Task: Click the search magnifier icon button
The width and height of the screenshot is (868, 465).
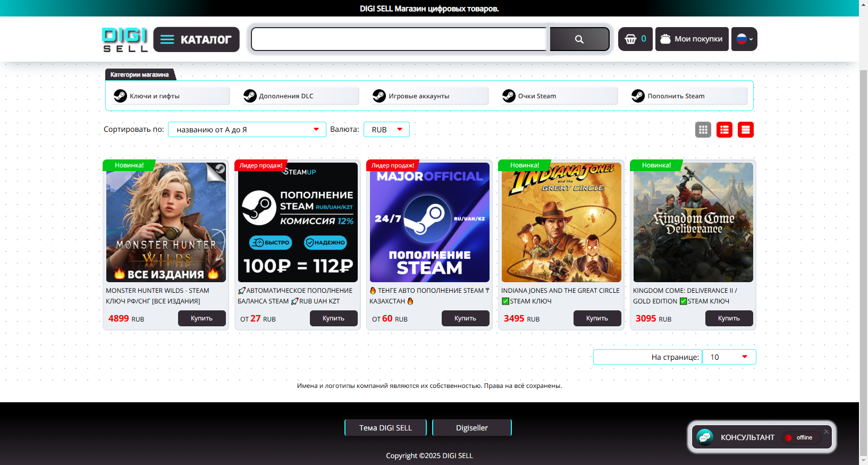Action: coord(579,39)
